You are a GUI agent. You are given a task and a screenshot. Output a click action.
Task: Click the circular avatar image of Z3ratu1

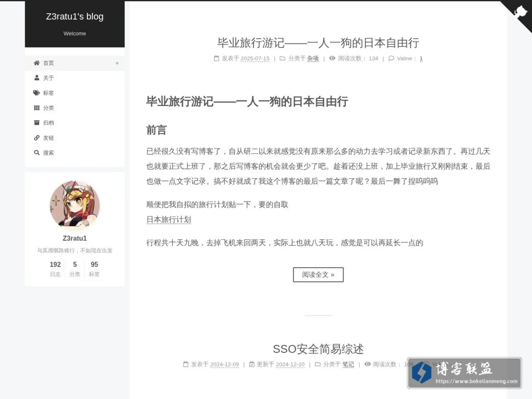[74, 205]
